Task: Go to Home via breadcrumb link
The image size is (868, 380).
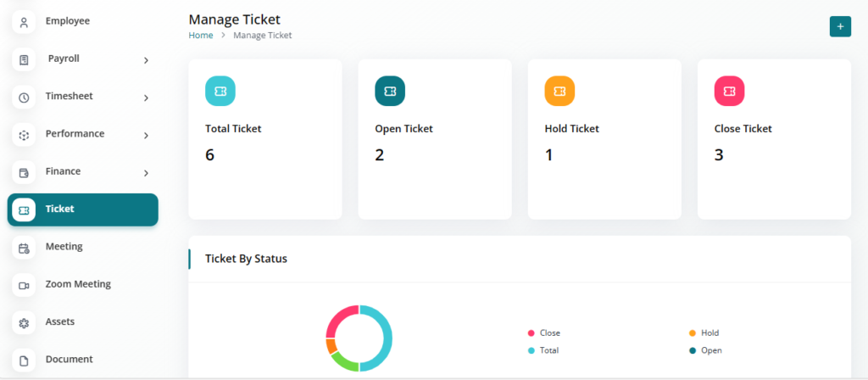Action: (201, 36)
